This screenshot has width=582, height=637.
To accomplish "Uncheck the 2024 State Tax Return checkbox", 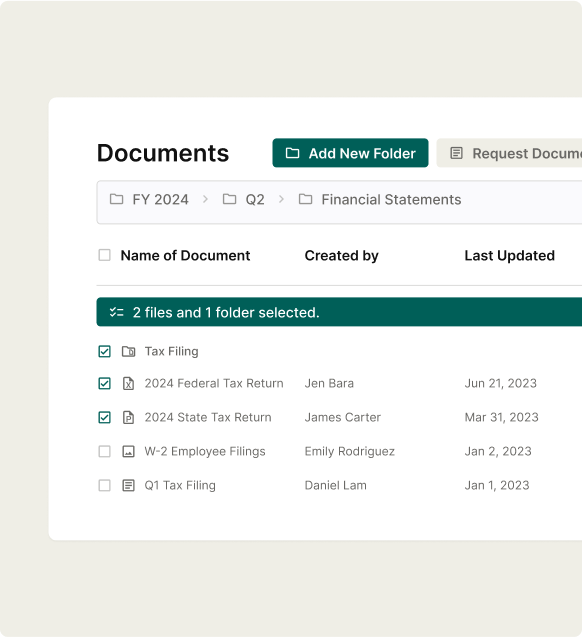I will pos(104,417).
